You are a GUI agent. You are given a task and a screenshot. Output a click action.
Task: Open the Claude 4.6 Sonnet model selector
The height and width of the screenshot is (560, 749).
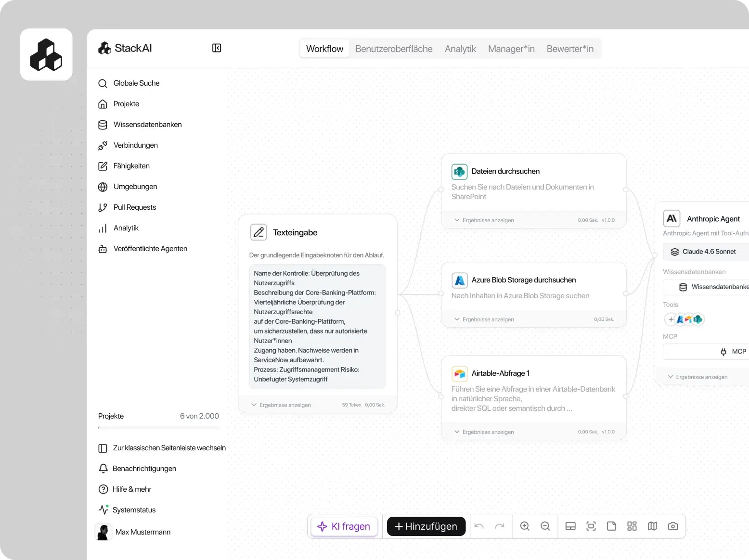click(706, 252)
